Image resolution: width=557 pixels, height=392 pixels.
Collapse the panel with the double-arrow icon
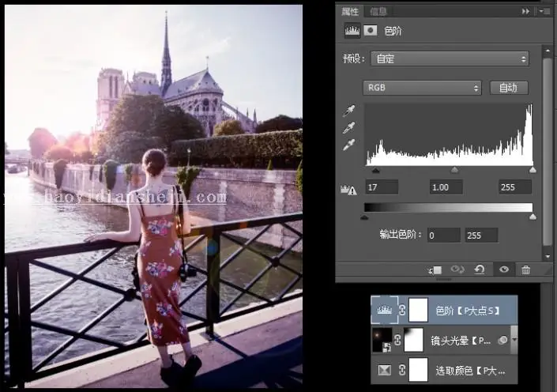[525, 12]
